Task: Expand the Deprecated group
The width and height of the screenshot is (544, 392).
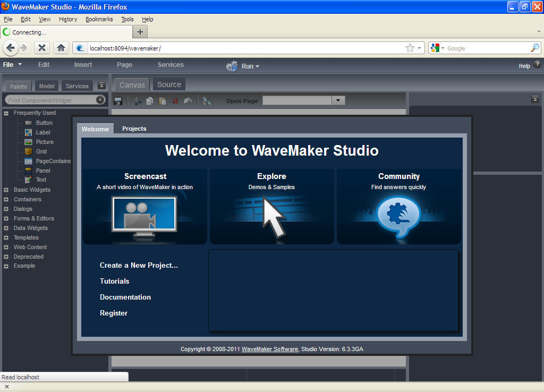Action: pos(6,257)
